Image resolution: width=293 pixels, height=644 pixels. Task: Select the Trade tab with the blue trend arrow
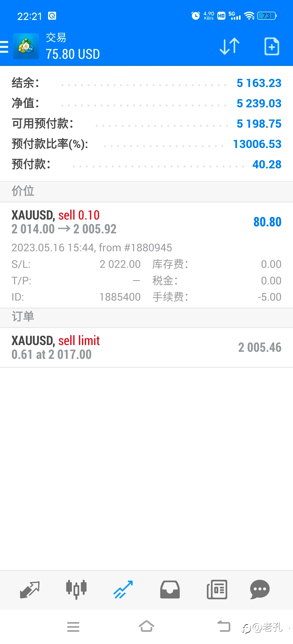(123, 590)
